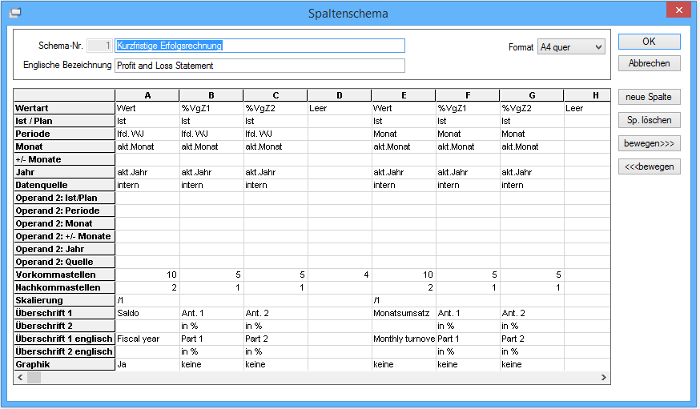700x409 pixels.
Task: Click the Periode row header
Action: (x=64, y=134)
